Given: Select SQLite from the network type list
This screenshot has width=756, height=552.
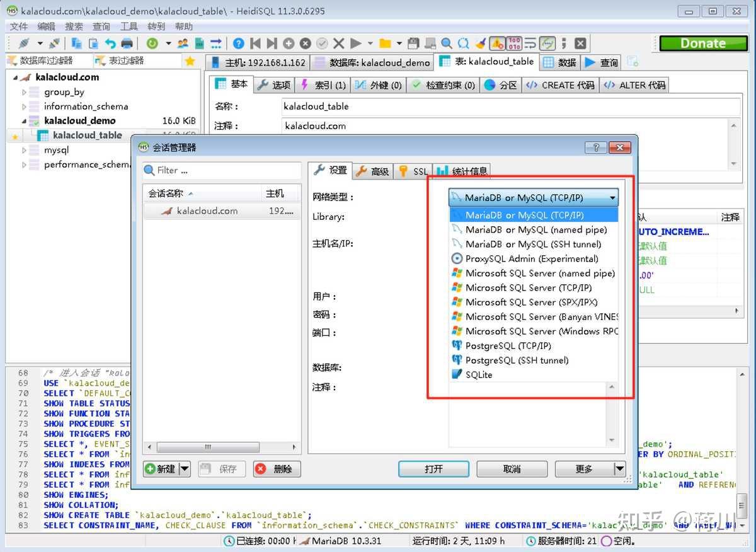Looking at the screenshot, I should pyautogui.click(x=479, y=375).
